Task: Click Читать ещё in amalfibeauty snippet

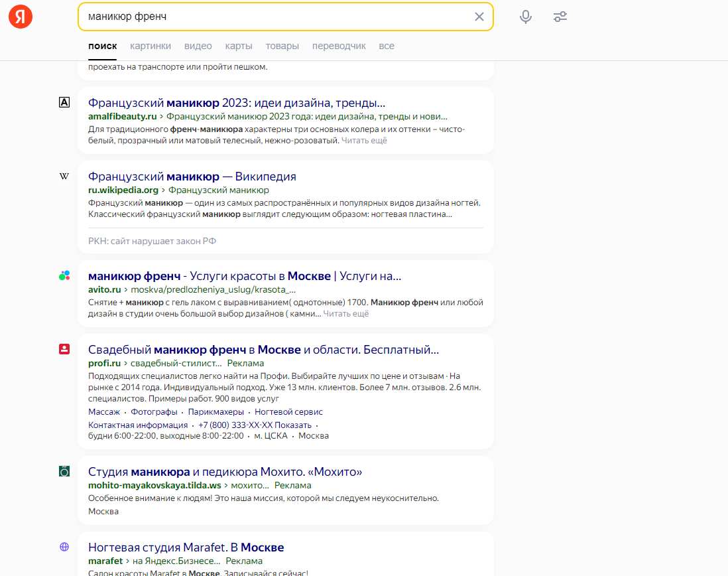Action: tap(364, 140)
